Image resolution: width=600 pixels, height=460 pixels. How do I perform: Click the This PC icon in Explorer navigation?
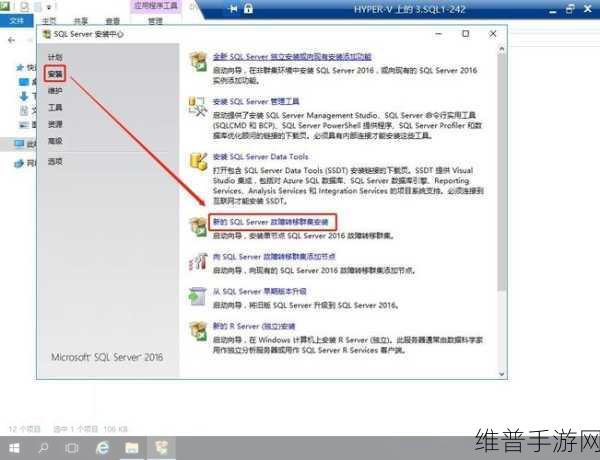(x=19, y=144)
